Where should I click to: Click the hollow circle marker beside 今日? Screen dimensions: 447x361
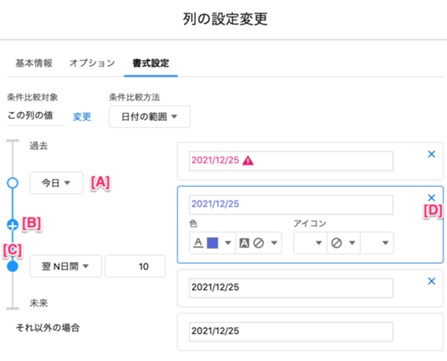[12, 183]
